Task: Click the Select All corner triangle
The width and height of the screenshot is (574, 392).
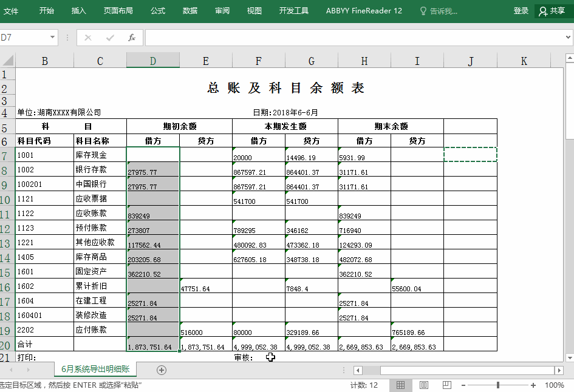Action: tap(7, 59)
